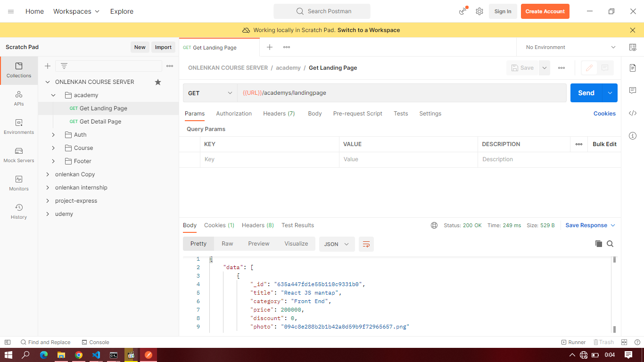Create a new collection with plus icon
This screenshot has height=362, width=644.
(x=47, y=66)
